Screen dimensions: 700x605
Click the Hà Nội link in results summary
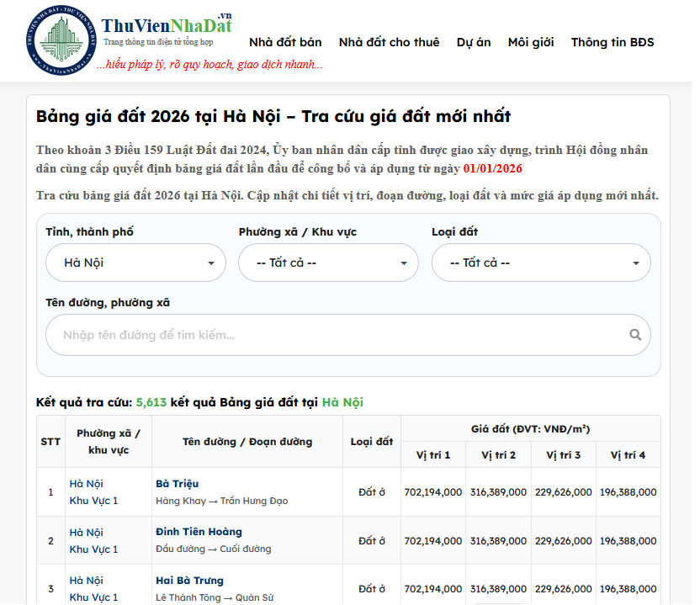pos(342,402)
